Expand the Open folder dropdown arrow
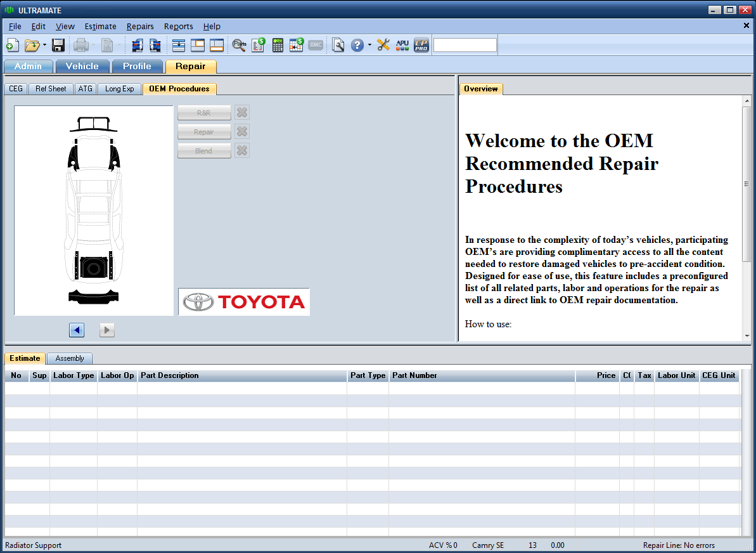The width and height of the screenshot is (756, 553). pos(44,45)
